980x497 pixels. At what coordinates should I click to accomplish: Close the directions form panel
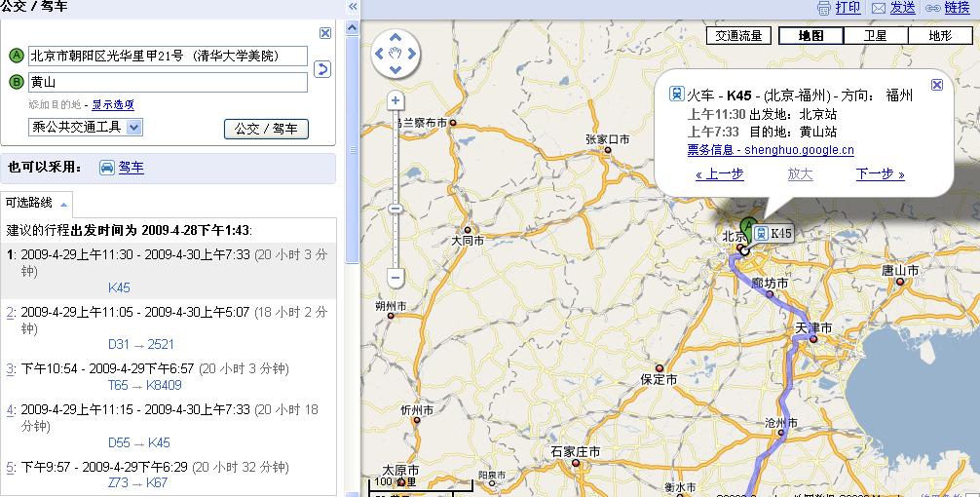325,33
